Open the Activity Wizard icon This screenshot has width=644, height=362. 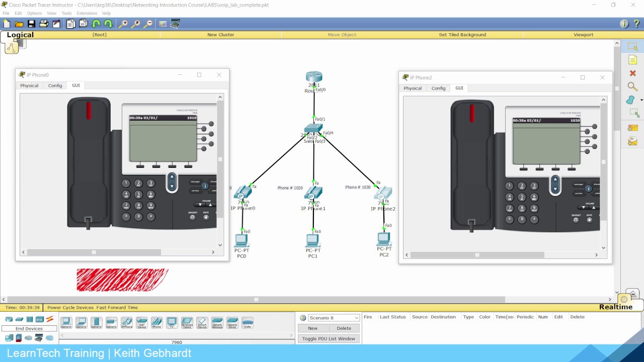tap(56, 24)
